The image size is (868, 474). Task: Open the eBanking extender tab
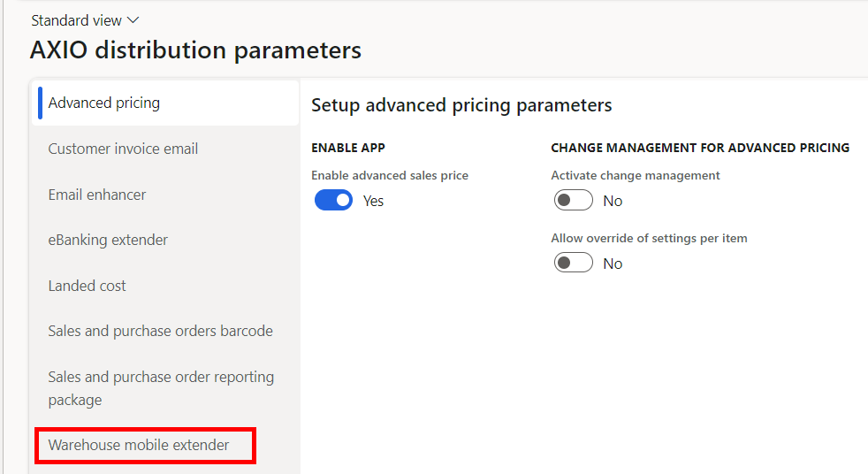pyautogui.click(x=165, y=241)
